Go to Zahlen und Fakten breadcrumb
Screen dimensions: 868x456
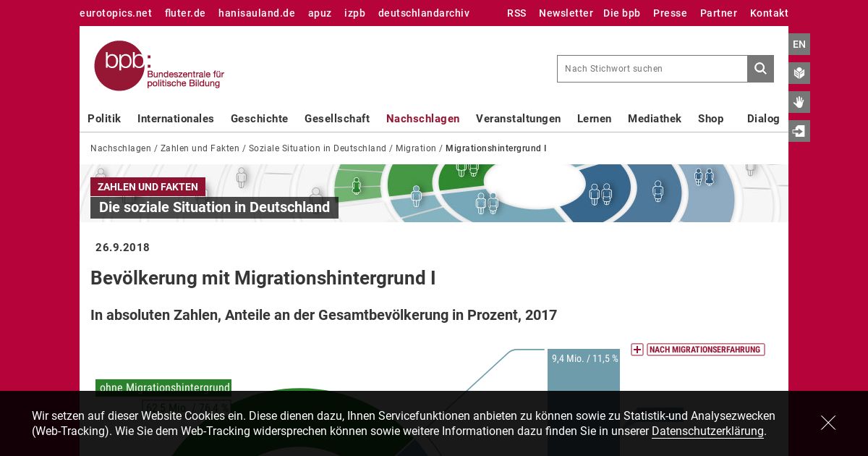click(x=200, y=148)
